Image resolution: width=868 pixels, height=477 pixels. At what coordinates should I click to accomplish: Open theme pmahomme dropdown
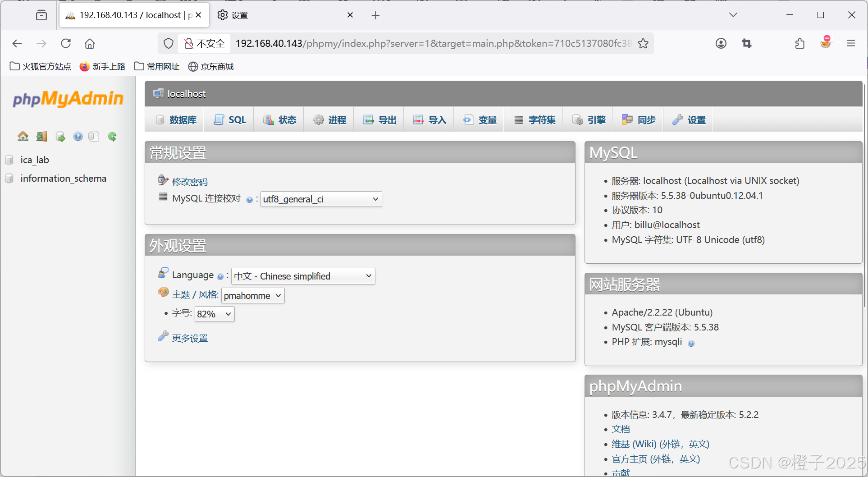coord(253,296)
